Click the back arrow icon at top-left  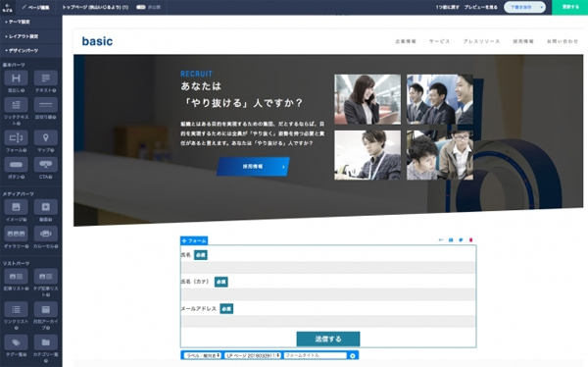7,7
